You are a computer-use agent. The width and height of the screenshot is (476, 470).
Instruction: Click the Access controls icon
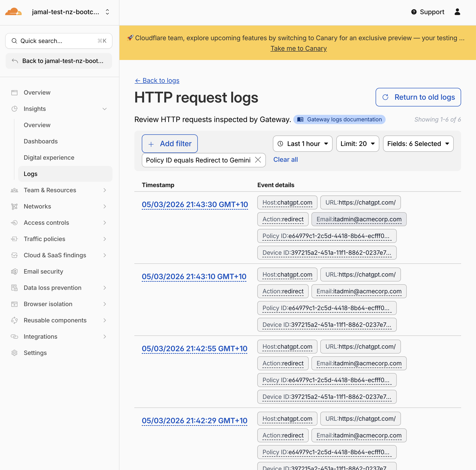click(15, 222)
